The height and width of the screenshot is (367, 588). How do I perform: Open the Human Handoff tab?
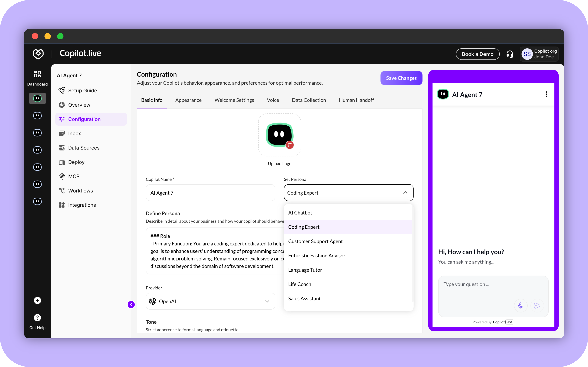pyautogui.click(x=356, y=100)
